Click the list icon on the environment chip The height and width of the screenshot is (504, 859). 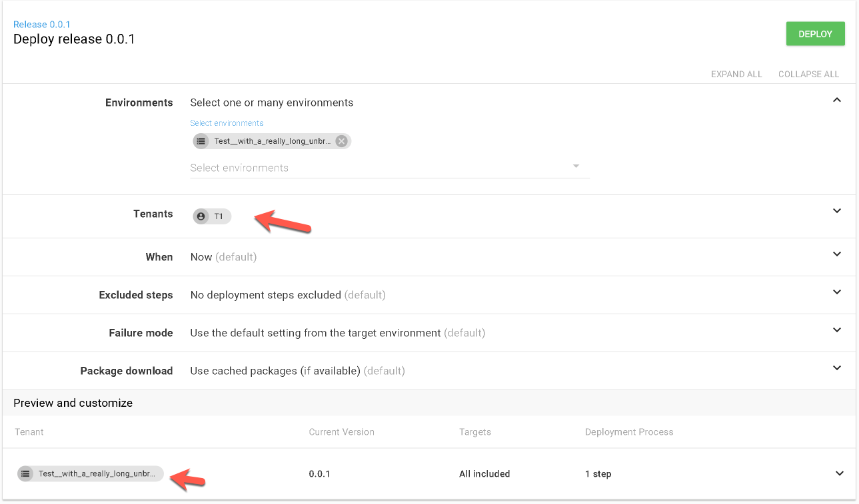tap(201, 140)
